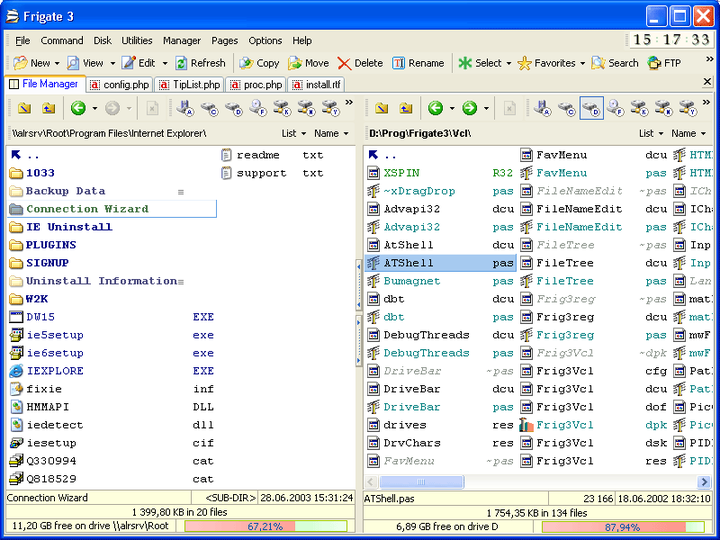Click the Move files icon
Image resolution: width=720 pixels, height=540 pixels.
click(x=309, y=63)
